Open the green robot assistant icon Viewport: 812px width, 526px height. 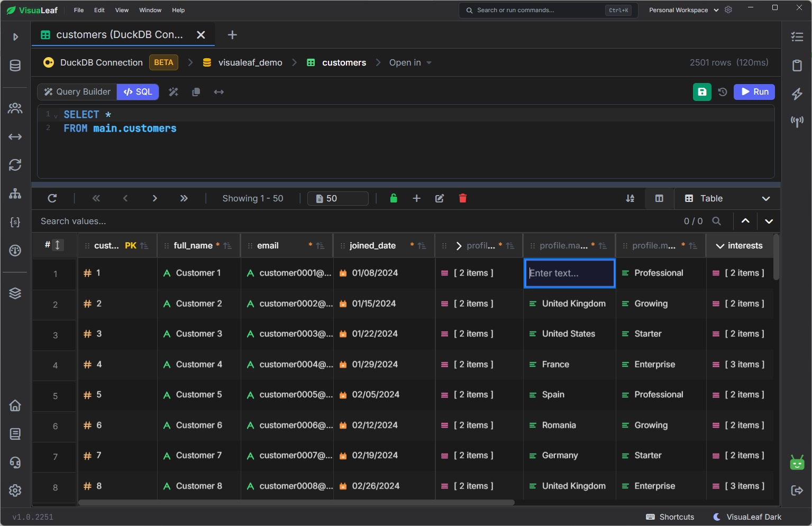[x=797, y=463]
